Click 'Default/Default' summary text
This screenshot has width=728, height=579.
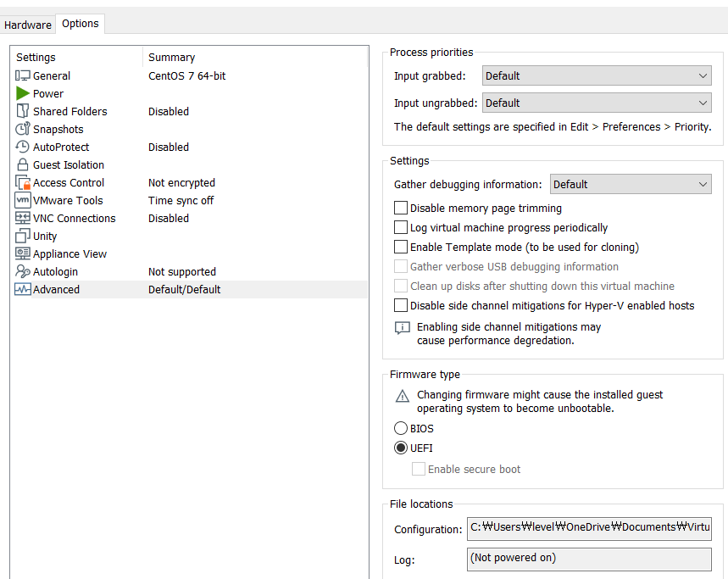click(x=184, y=289)
